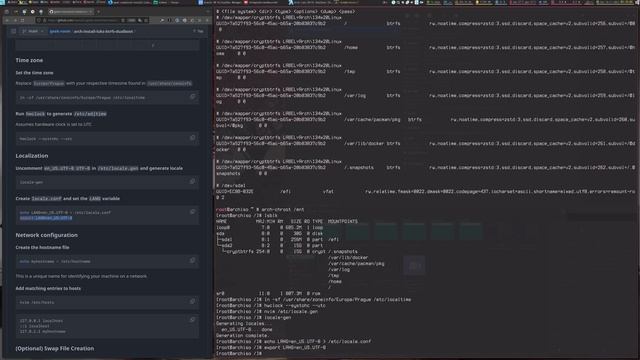This screenshot has height=360, width=640.
Task: Copy the ln -sf zoneinfo command block
Action: [193, 97]
